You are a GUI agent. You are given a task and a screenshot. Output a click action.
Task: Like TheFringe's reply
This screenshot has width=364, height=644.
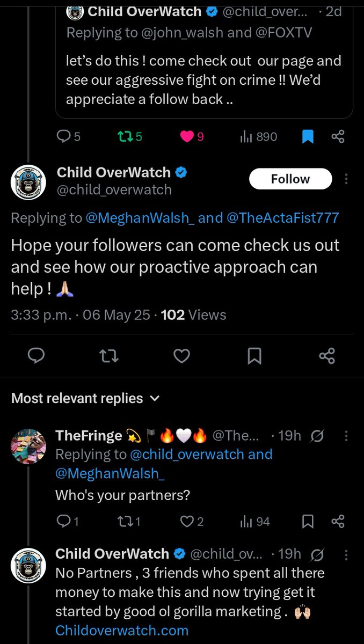(187, 521)
